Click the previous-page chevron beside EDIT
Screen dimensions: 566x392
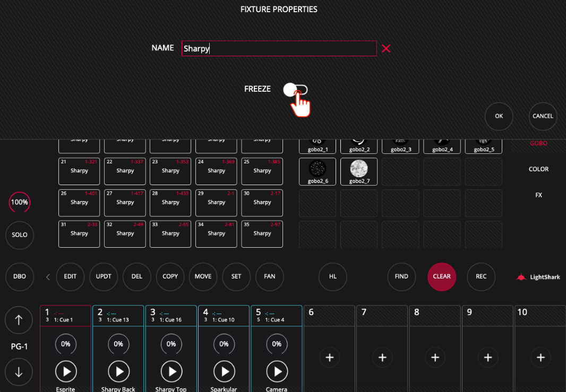pos(48,277)
